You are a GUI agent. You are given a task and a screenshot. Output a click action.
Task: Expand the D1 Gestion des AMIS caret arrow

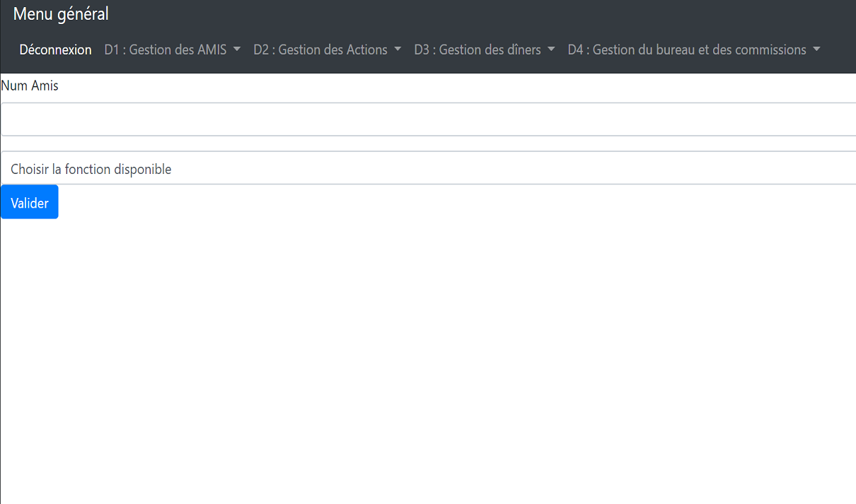pyautogui.click(x=237, y=50)
